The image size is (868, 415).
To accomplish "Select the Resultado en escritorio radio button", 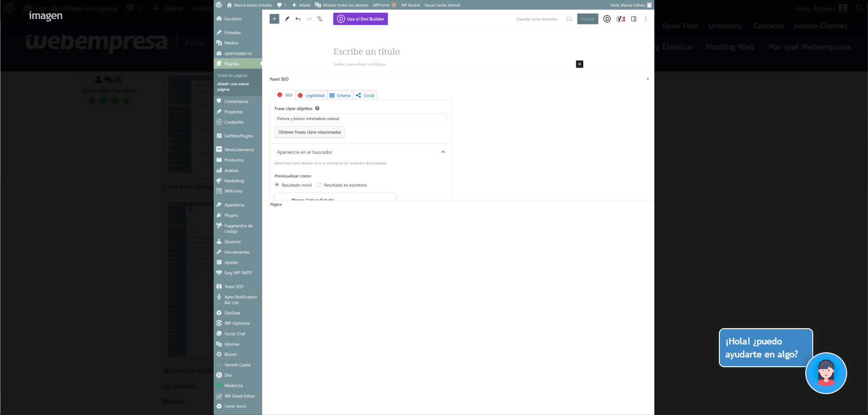I will 319,185.
